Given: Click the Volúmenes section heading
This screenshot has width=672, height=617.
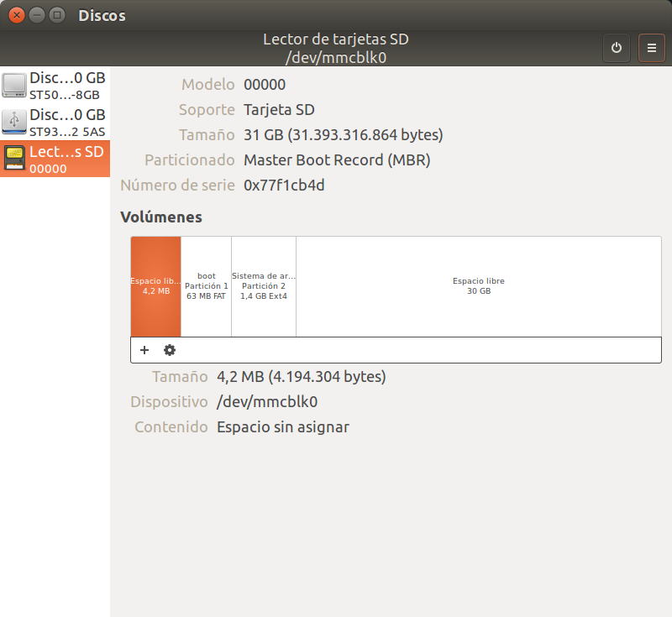Looking at the screenshot, I should pos(161,217).
